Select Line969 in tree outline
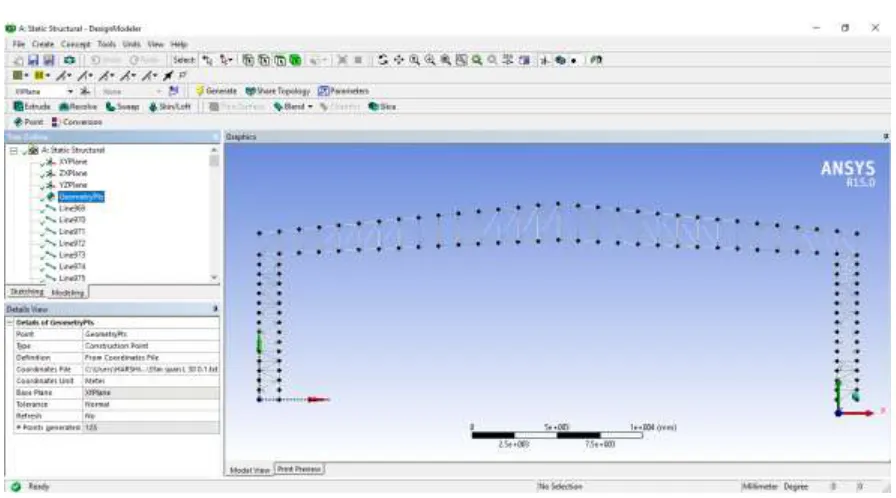The height and width of the screenshot is (498, 896). pyautogui.click(x=72, y=208)
